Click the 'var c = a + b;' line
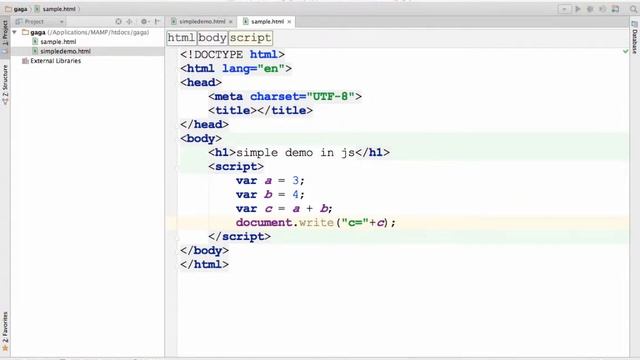Image resolution: width=640 pixels, height=360 pixels. [x=284, y=209]
